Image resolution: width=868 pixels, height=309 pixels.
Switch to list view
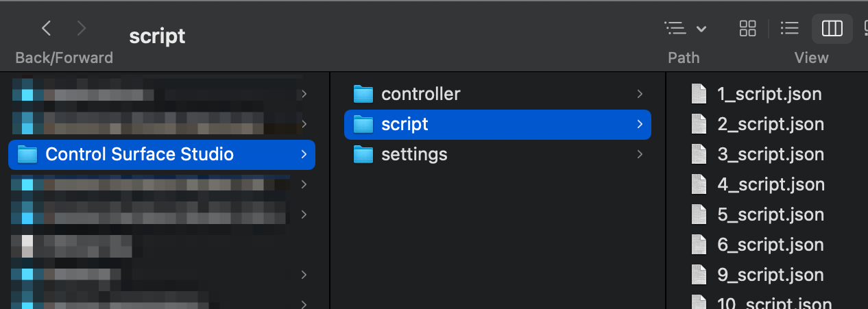point(790,28)
